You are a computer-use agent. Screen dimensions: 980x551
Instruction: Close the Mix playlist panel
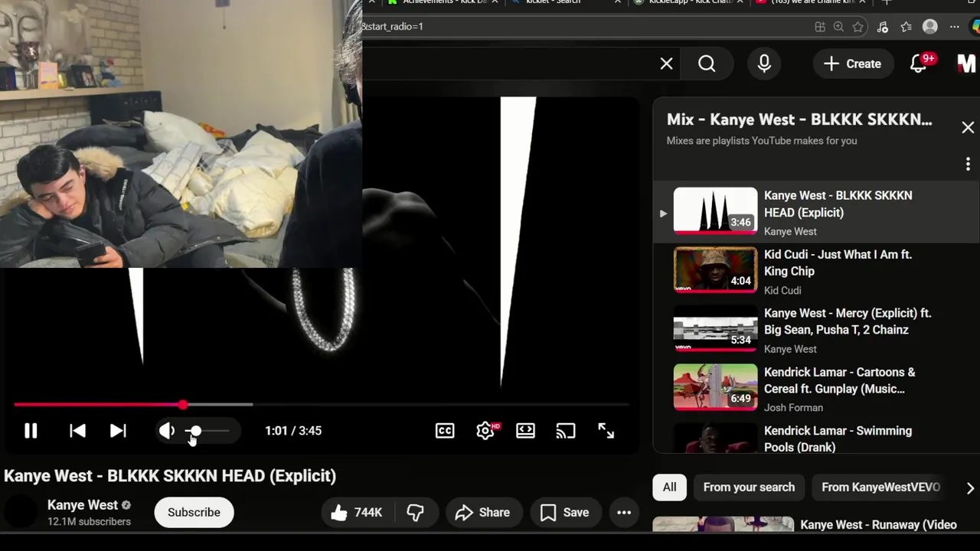point(968,128)
